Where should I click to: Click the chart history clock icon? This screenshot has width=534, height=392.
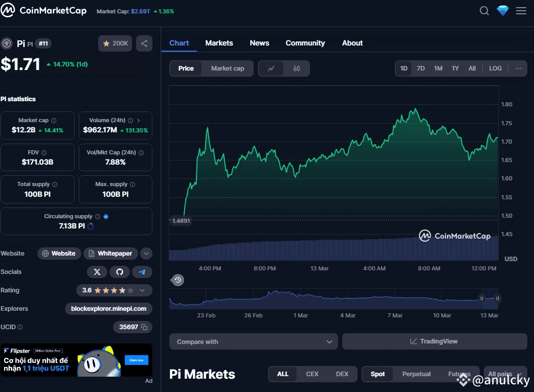178,280
